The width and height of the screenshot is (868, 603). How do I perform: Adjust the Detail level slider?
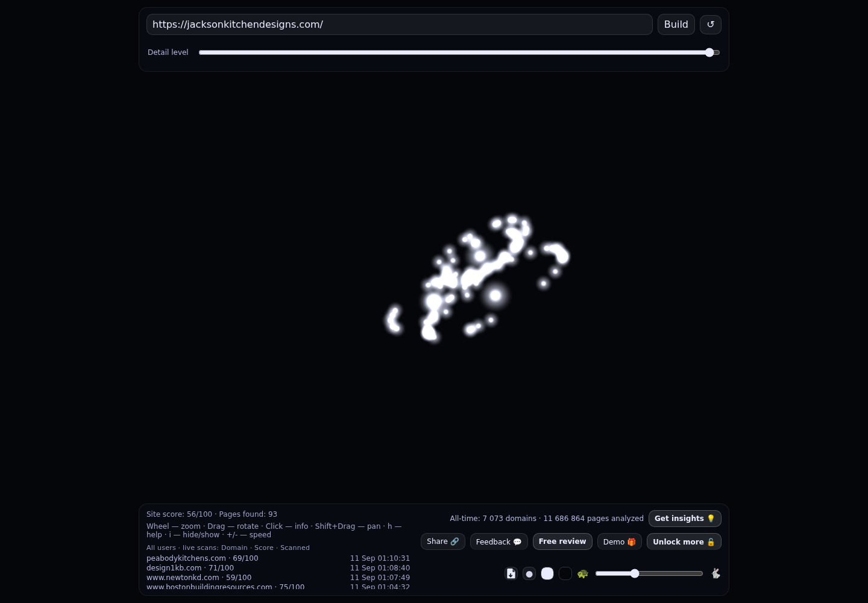coord(459,52)
